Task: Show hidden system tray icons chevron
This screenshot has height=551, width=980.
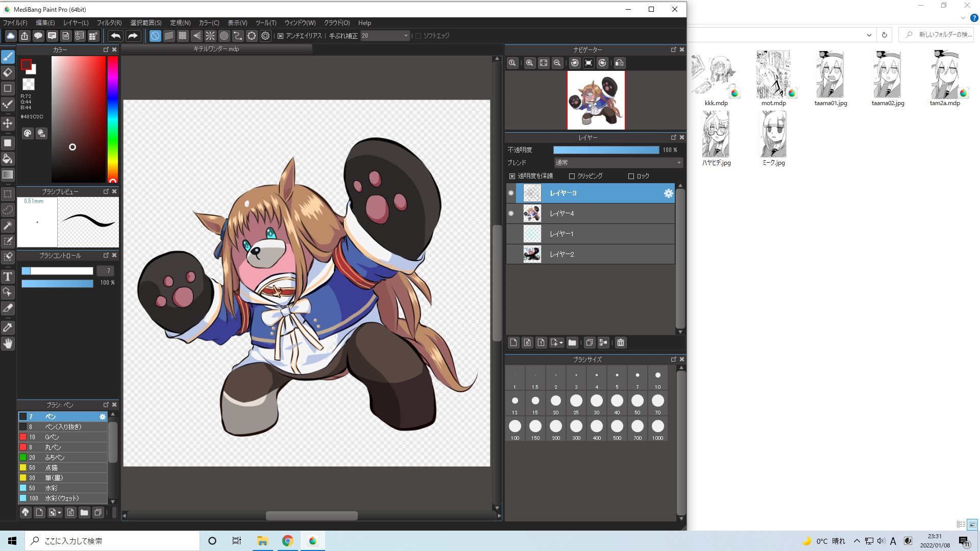Action: click(856, 541)
